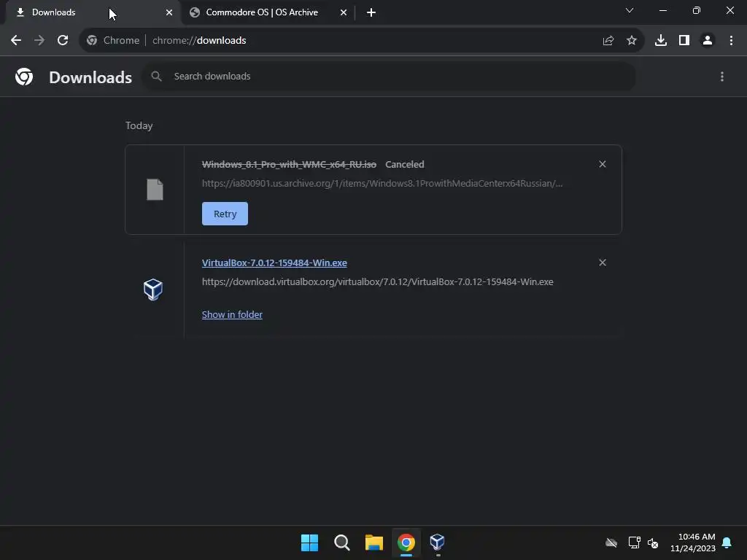Click the Chrome logo beside Downloads heading
The height and width of the screenshot is (560, 747).
click(24, 77)
